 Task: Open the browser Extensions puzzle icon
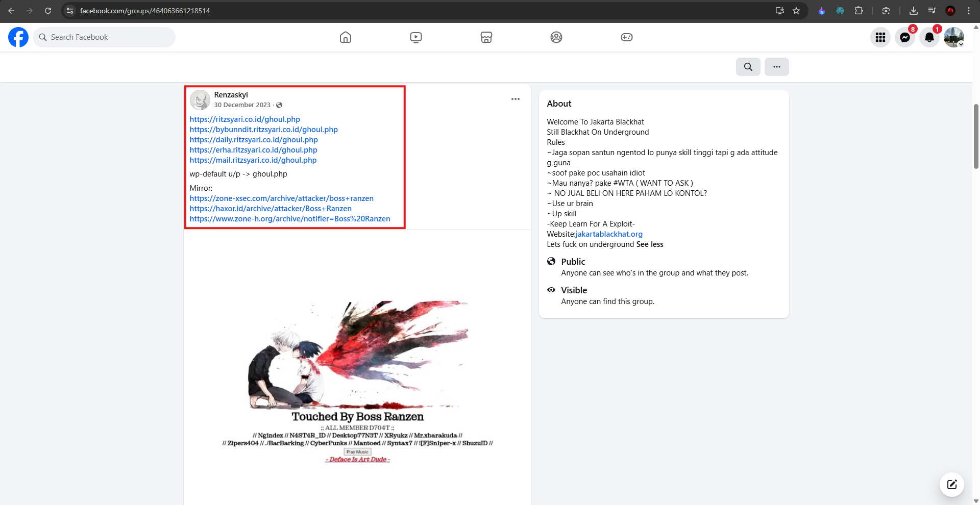click(859, 11)
